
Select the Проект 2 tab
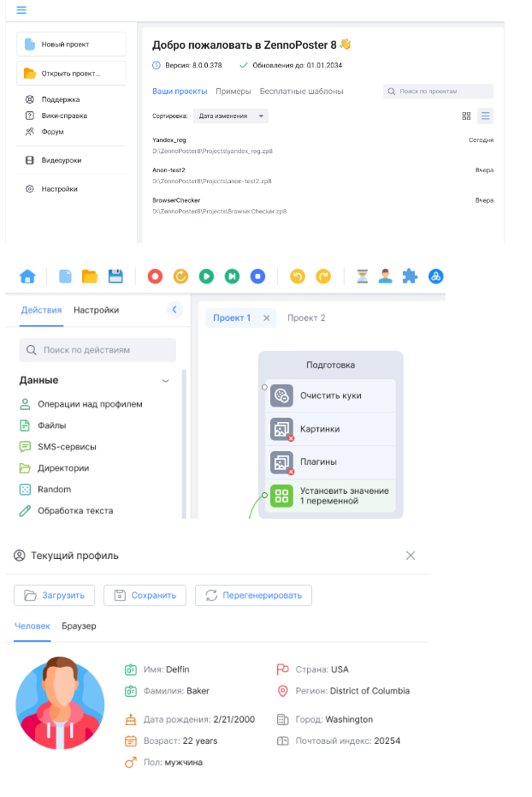[306, 318]
